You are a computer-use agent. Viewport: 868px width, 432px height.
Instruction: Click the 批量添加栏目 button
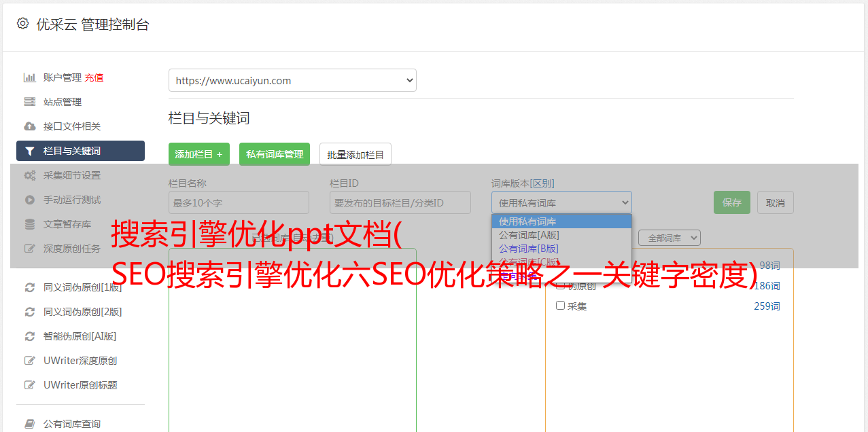(355, 154)
